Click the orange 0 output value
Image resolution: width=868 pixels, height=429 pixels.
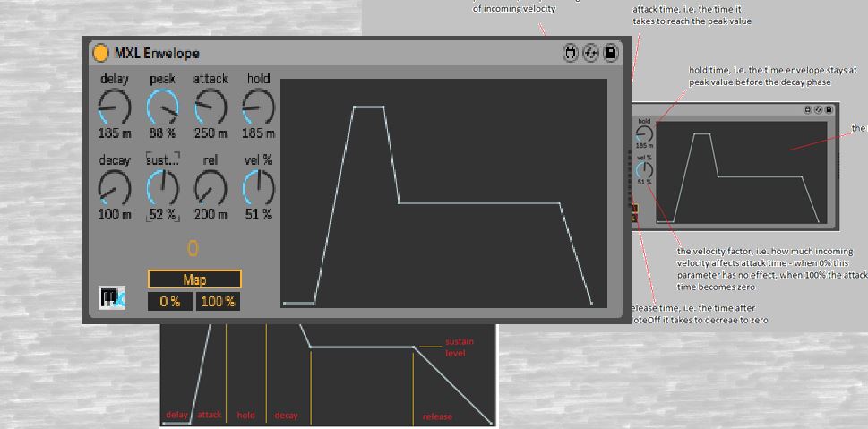click(x=193, y=249)
